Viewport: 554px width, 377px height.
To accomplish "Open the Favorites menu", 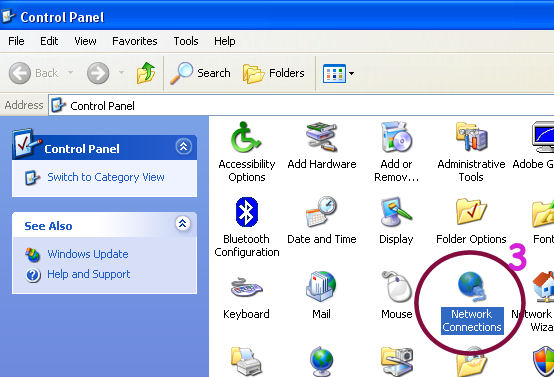I will click(135, 41).
